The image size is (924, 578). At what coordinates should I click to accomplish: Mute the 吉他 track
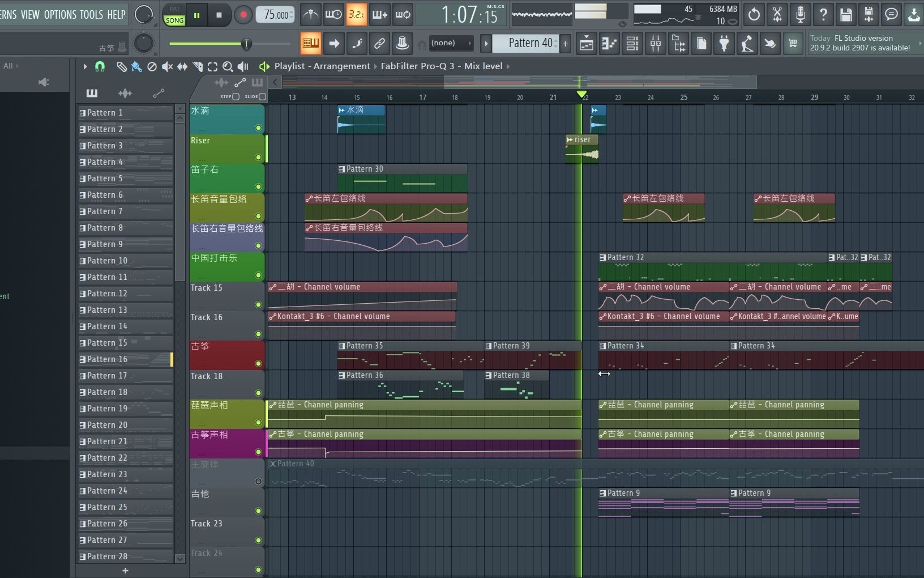coord(259,511)
